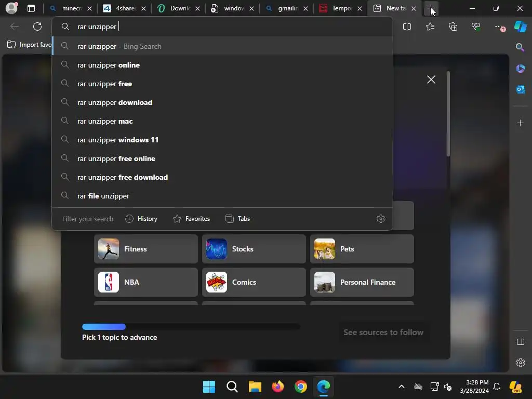Open Browser essentials heart icon
The width and height of the screenshot is (532, 399).
[476, 26]
